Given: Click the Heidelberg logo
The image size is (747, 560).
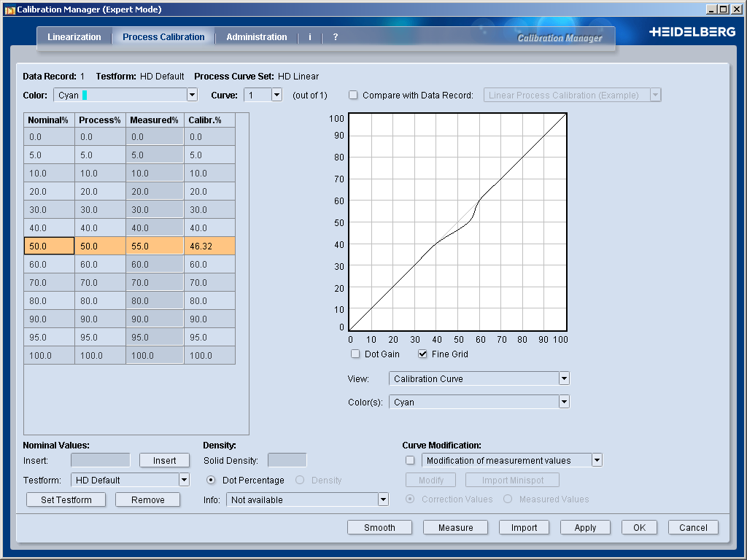Looking at the screenshot, I should (x=692, y=32).
